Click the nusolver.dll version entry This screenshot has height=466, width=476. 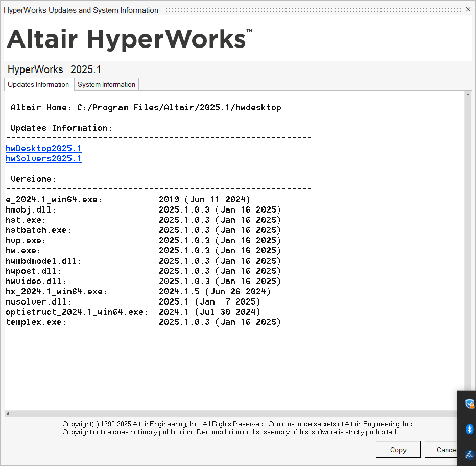click(133, 302)
